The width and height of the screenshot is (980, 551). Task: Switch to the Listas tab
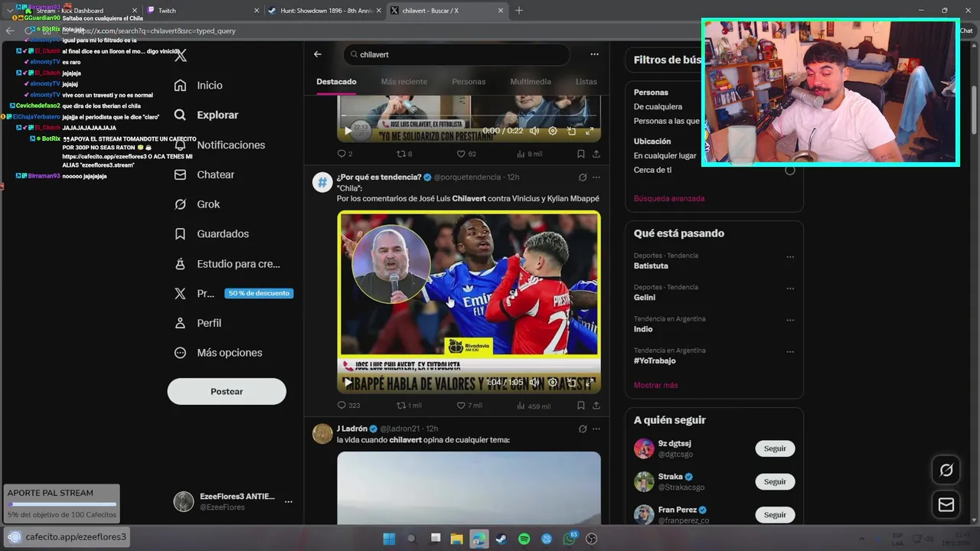pos(586,82)
